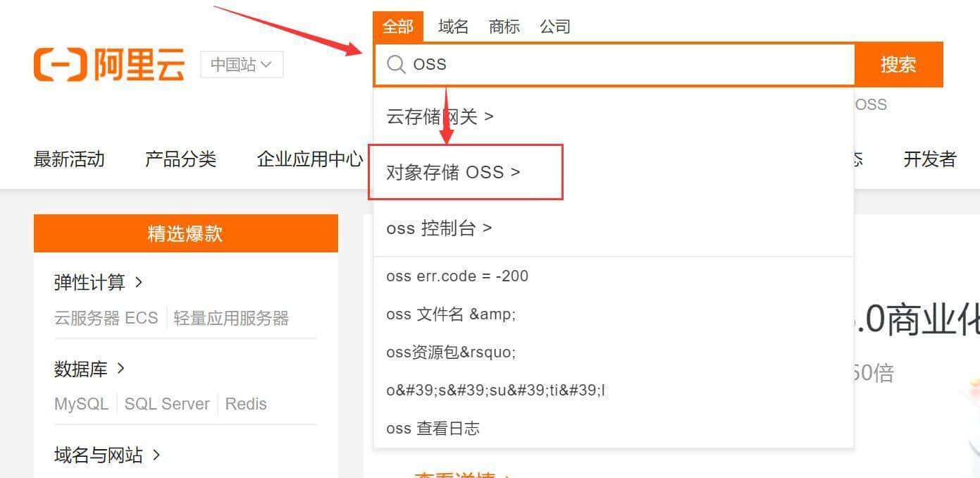Expand the 弹性计算 category
This screenshot has height=478, width=980.
click(x=99, y=283)
